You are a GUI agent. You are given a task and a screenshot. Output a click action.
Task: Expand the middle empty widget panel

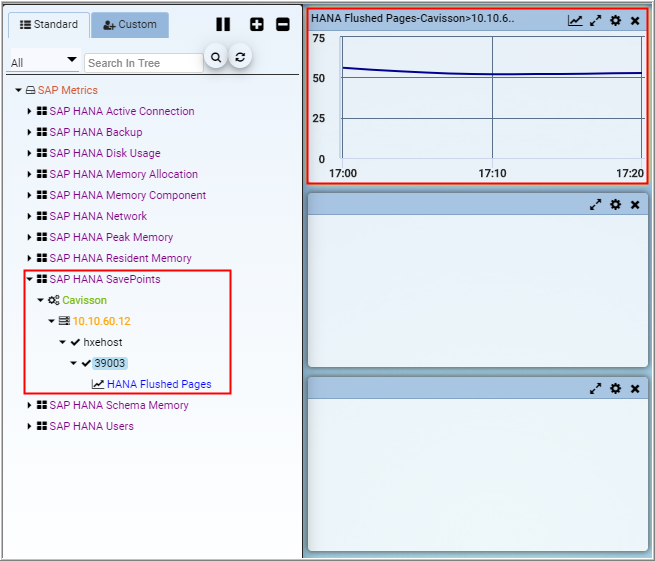[x=595, y=205]
